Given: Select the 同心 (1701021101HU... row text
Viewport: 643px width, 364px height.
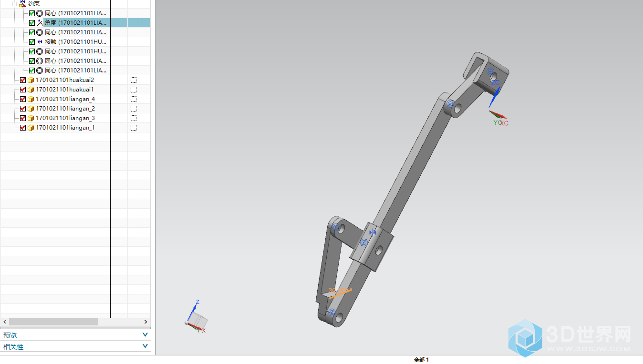Looking at the screenshot, I should coord(75,51).
